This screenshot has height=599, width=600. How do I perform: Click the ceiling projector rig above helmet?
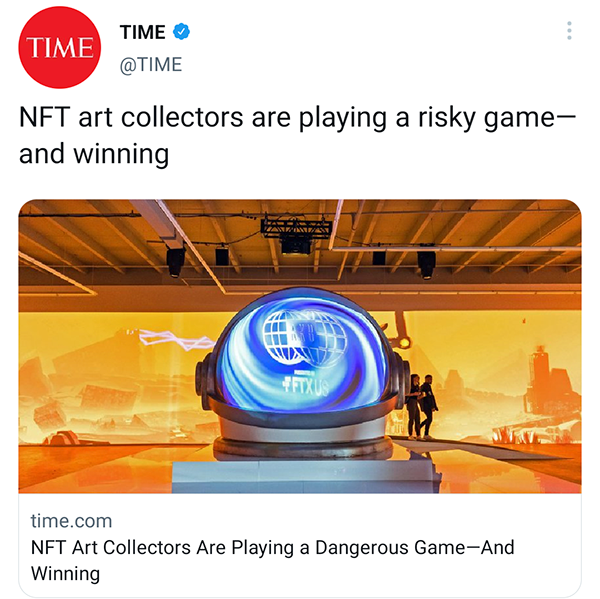coord(296,234)
